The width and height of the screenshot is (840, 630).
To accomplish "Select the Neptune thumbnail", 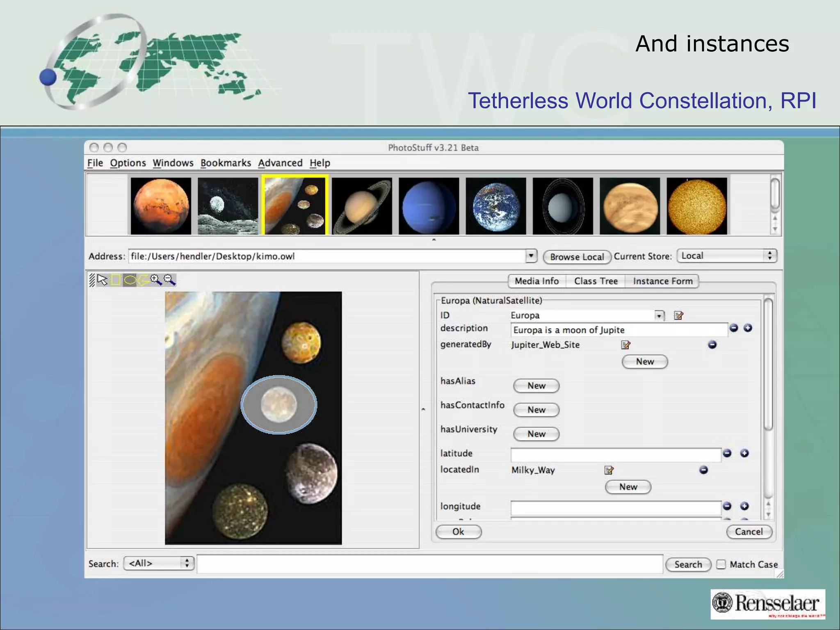I will 429,206.
